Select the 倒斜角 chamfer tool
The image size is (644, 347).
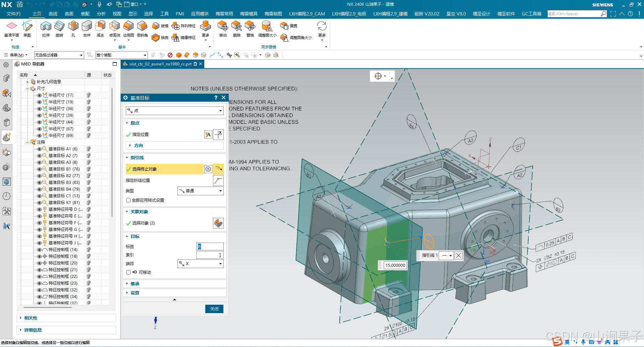tap(142, 29)
